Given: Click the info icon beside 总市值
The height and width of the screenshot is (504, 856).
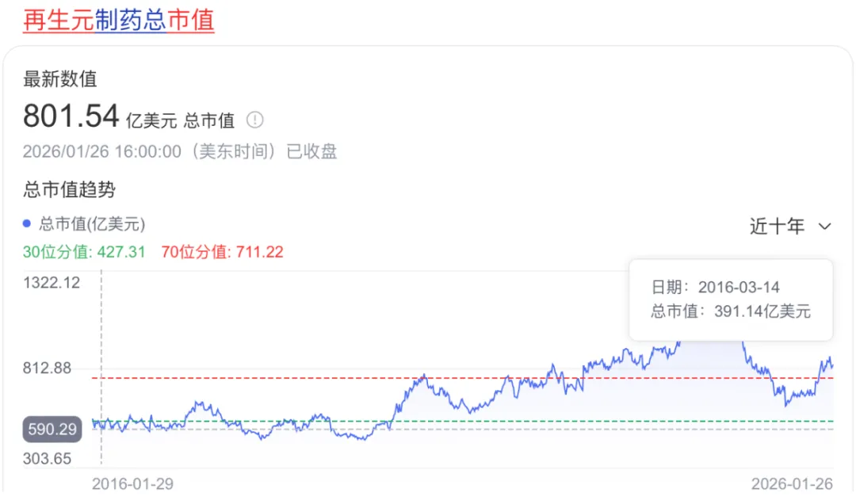Looking at the screenshot, I should click(254, 120).
